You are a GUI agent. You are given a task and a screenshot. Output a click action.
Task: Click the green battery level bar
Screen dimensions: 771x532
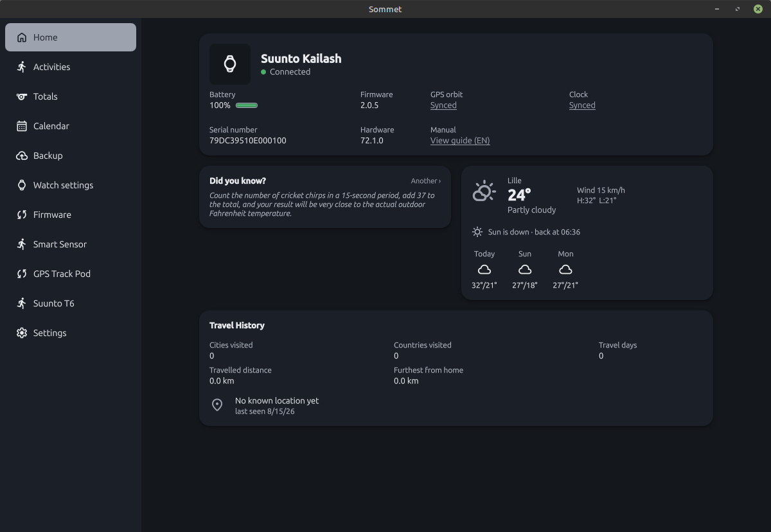point(247,105)
